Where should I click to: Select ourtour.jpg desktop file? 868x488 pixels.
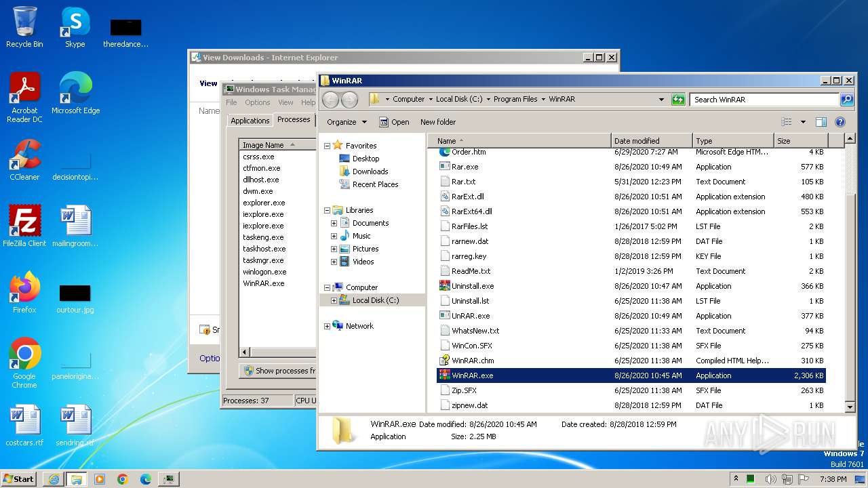click(75, 298)
